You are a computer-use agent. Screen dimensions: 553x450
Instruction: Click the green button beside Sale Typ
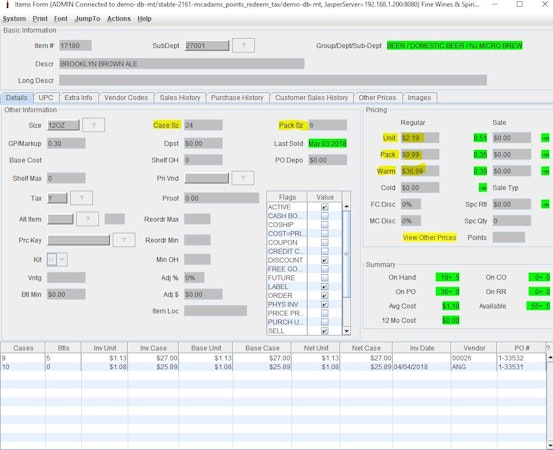pos(482,188)
